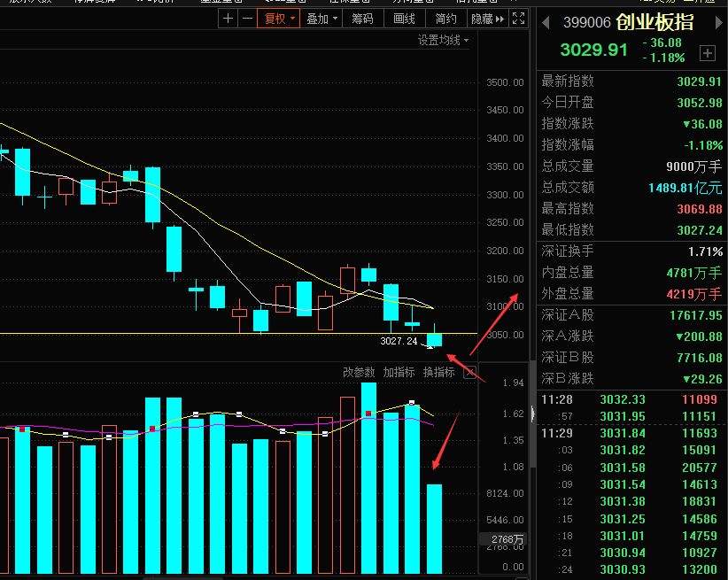Click the 内盘总量 value 4781万手
The image size is (728, 580).
tap(694, 273)
